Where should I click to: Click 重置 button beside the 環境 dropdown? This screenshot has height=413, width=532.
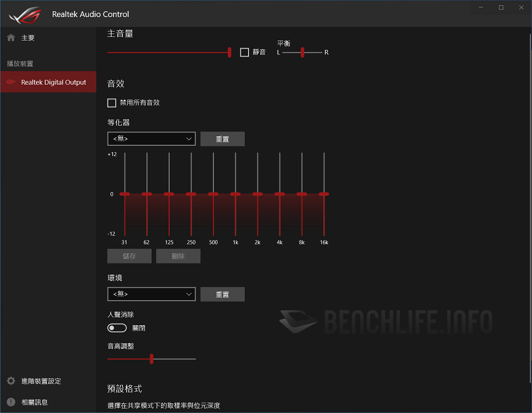point(222,294)
